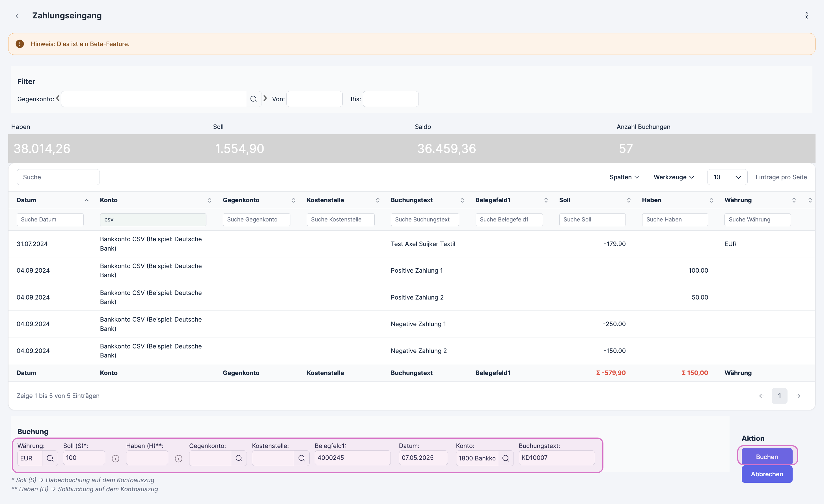The width and height of the screenshot is (824, 504).
Task: Expand the Werkzeuge dropdown
Action: click(x=674, y=177)
